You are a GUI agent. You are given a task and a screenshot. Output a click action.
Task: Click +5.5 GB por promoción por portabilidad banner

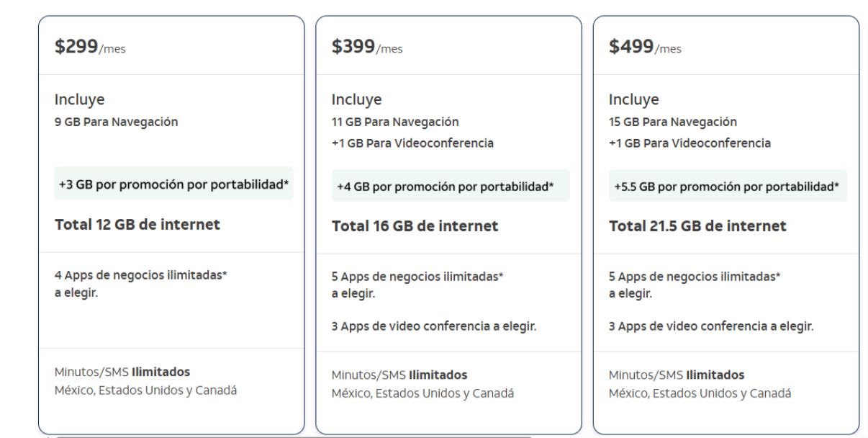pos(728,185)
